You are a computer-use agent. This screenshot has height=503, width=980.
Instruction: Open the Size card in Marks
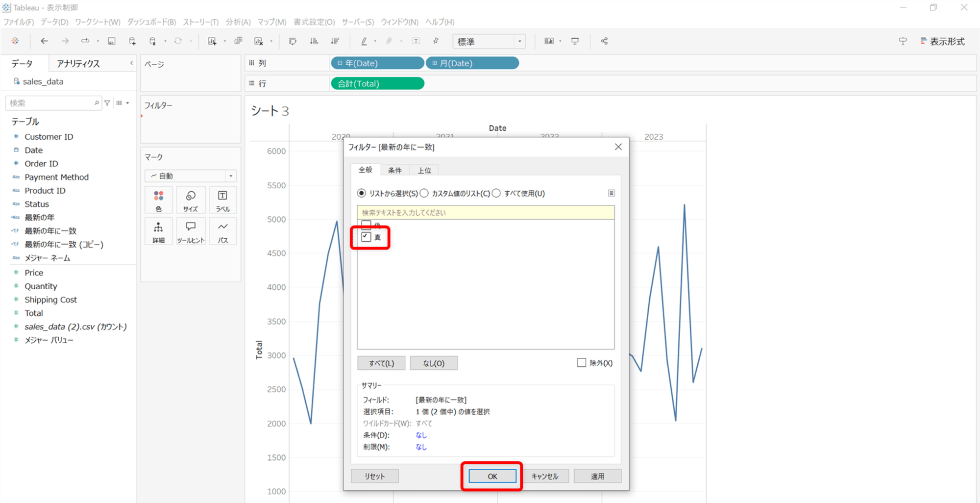[x=191, y=200]
